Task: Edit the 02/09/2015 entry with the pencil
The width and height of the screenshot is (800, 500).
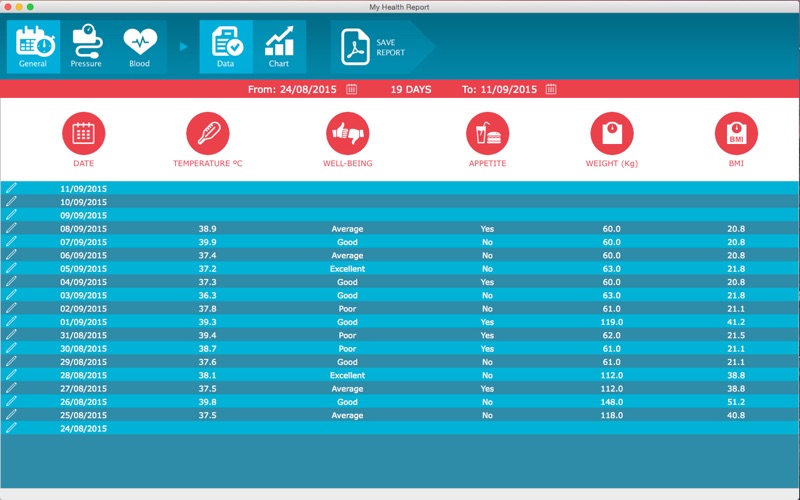Action: tap(11, 308)
